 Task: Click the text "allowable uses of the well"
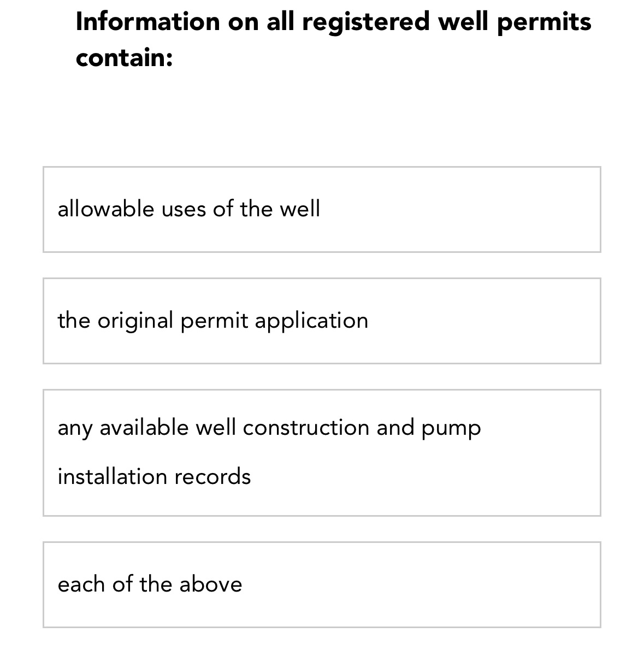[x=189, y=209]
